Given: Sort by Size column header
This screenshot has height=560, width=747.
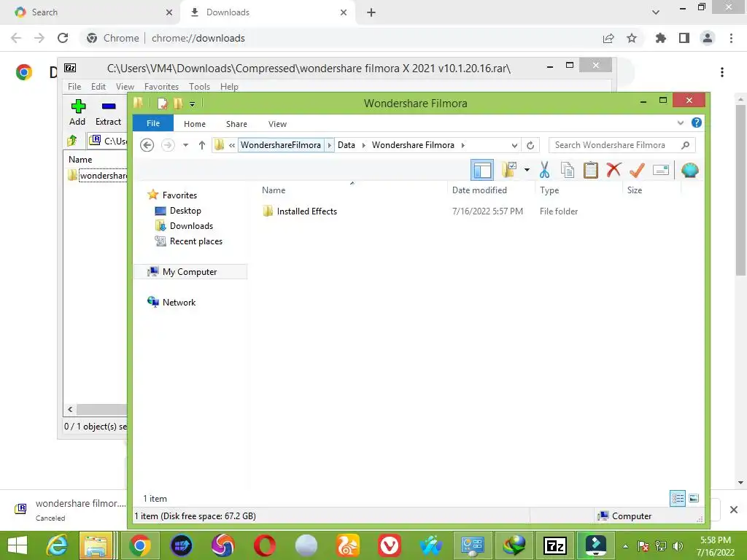Looking at the screenshot, I should pyautogui.click(x=635, y=190).
